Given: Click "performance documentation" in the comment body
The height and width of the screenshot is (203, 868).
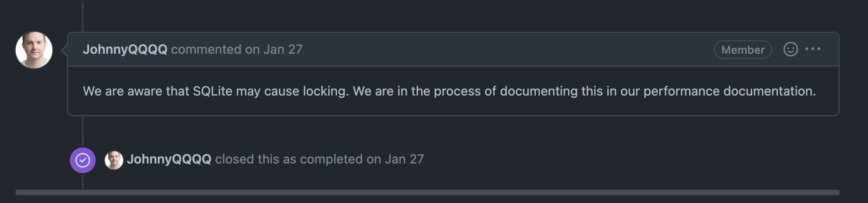Looking at the screenshot, I should click(x=729, y=91).
